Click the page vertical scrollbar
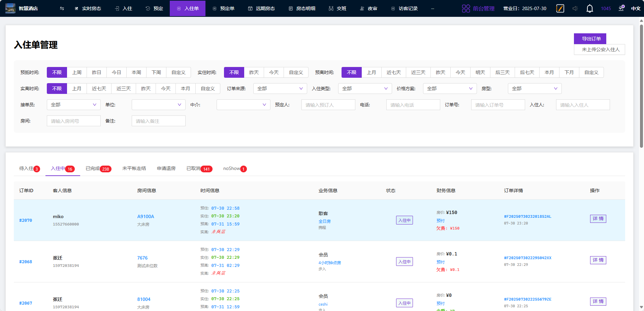 (x=641, y=86)
